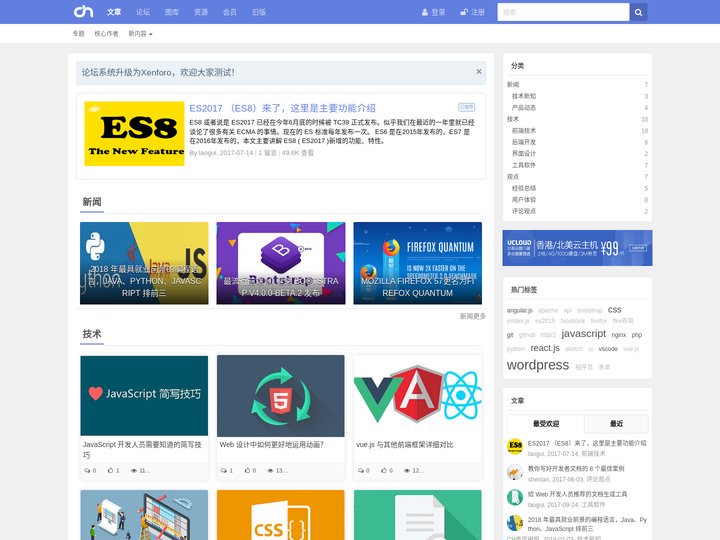Image resolution: width=720 pixels, height=540 pixels.
Task: Open the Firefox Quantum news thumbnail
Action: click(417, 263)
